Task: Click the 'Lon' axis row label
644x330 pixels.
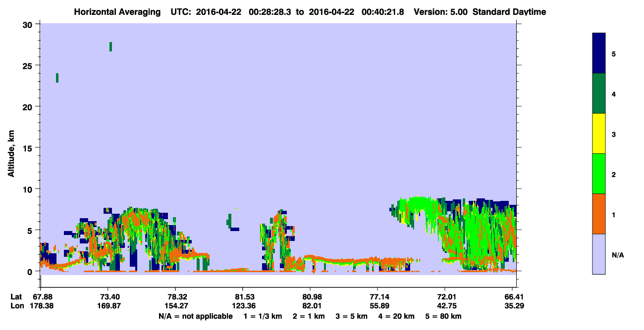Action: [16, 306]
